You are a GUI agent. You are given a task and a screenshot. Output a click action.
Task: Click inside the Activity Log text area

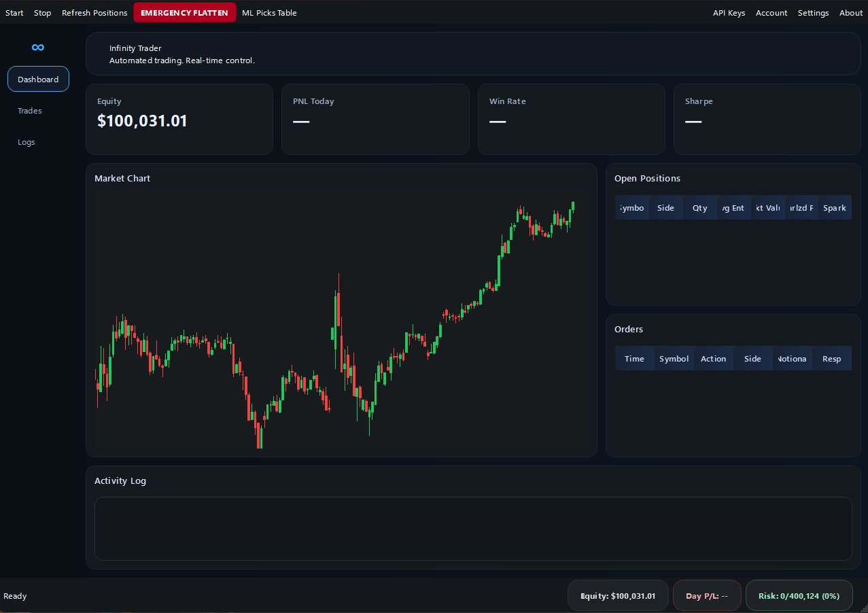point(473,529)
